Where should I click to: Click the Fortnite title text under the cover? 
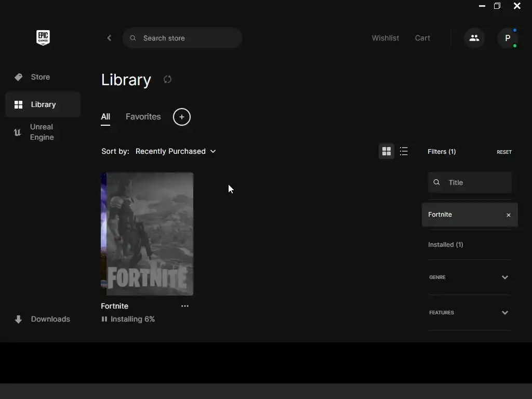pyautogui.click(x=115, y=306)
